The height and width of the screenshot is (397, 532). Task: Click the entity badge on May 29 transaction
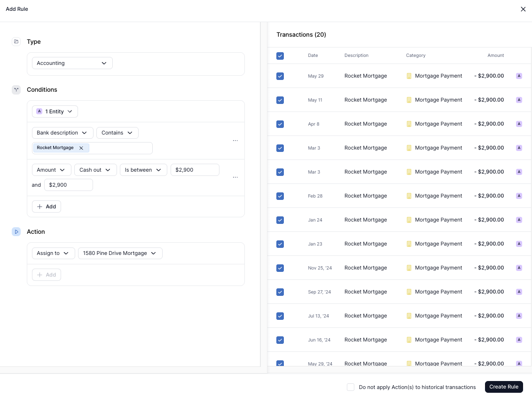coord(519,76)
